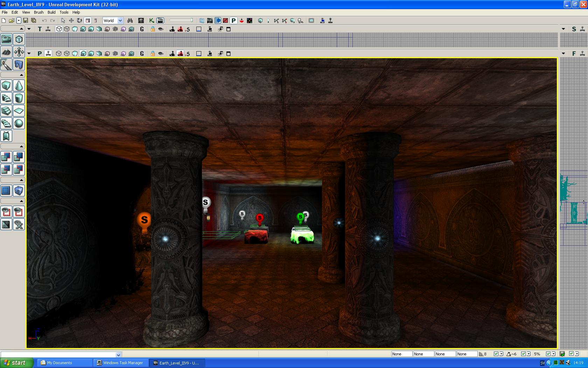Open the View menu
Viewport: 588px width, 368px height.
tap(26, 12)
